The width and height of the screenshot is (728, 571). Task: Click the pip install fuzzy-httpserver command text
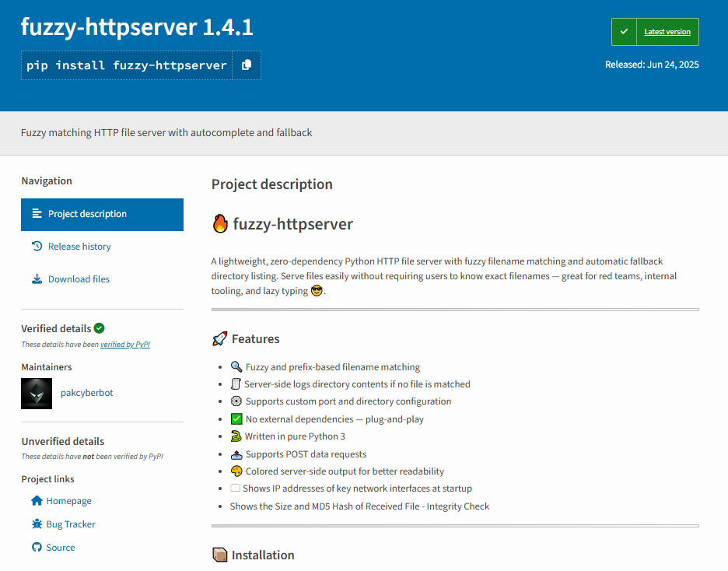(126, 65)
